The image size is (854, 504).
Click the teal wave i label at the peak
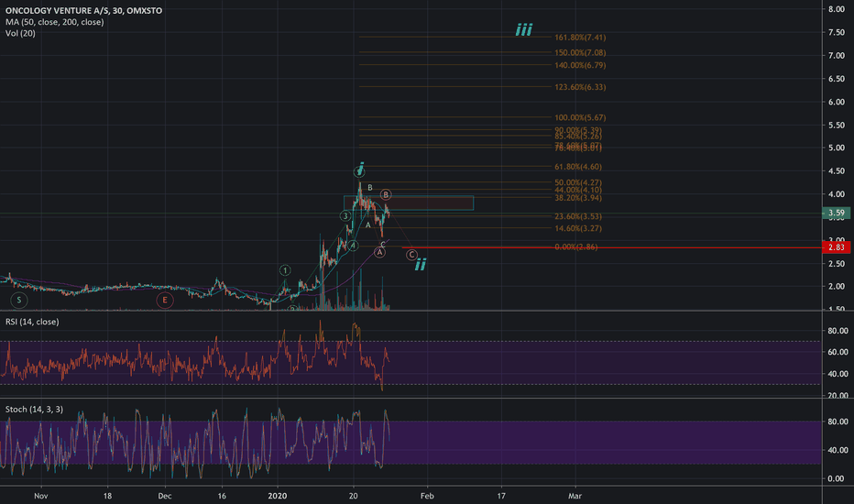point(360,167)
